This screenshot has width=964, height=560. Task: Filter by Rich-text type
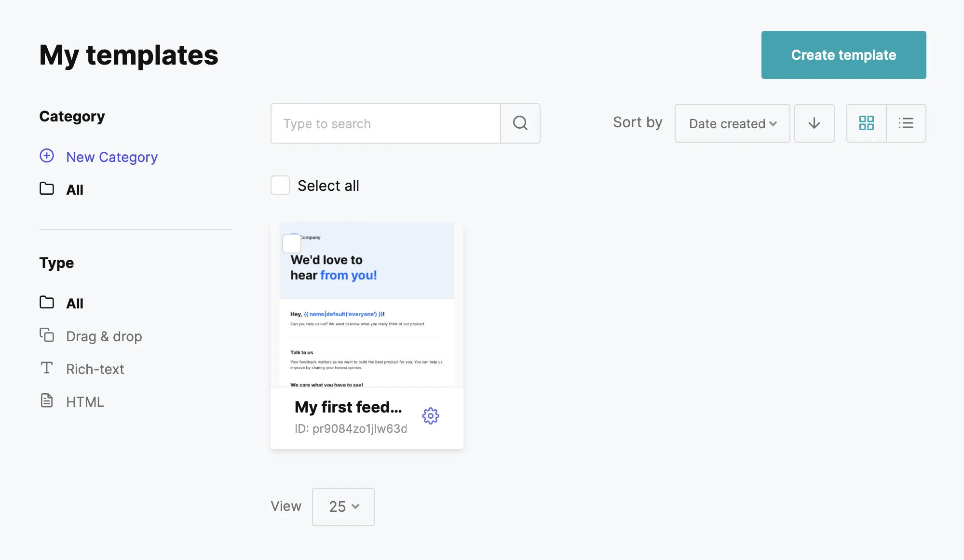coord(95,369)
